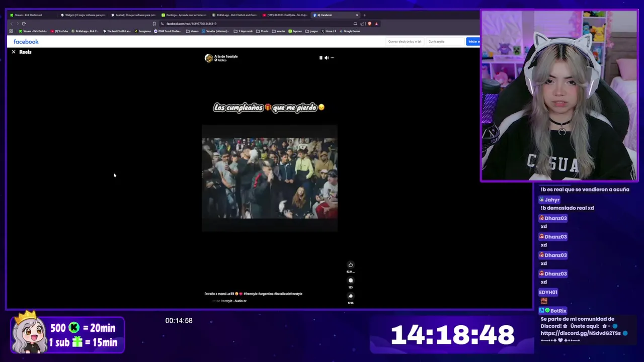Expand the emotes bookmarks folder
This screenshot has width=644, height=362.
[x=279, y=31]
